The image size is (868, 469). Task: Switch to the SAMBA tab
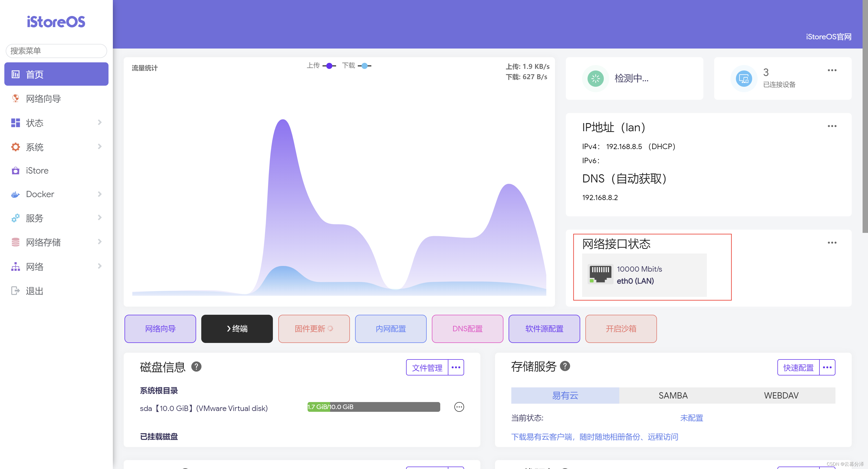673,396
